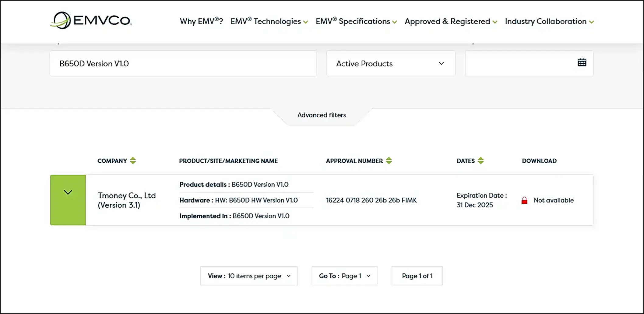Click the search field containing B650D Version V1.0
This screenshot has width=644, height=314.
[183, 63]
